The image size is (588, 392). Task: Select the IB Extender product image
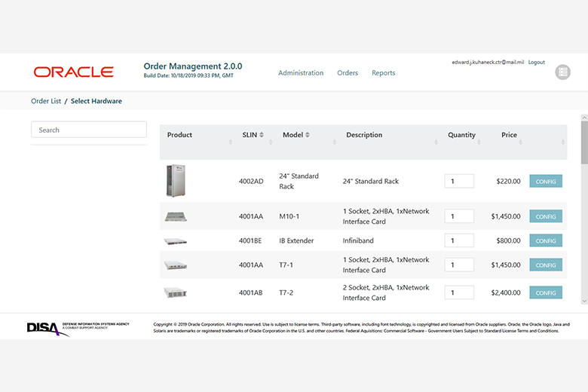tap(176, 241)
